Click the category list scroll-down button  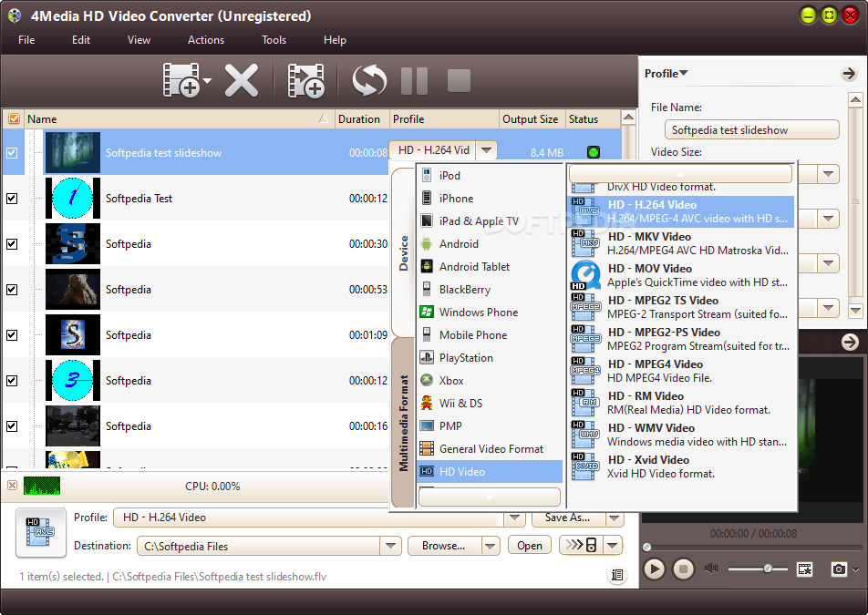(490, 497)
